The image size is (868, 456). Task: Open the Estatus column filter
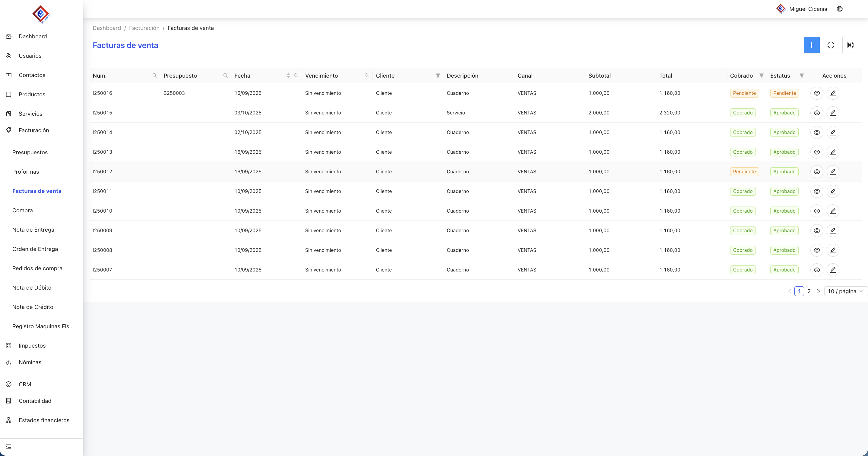click(801, 75)
